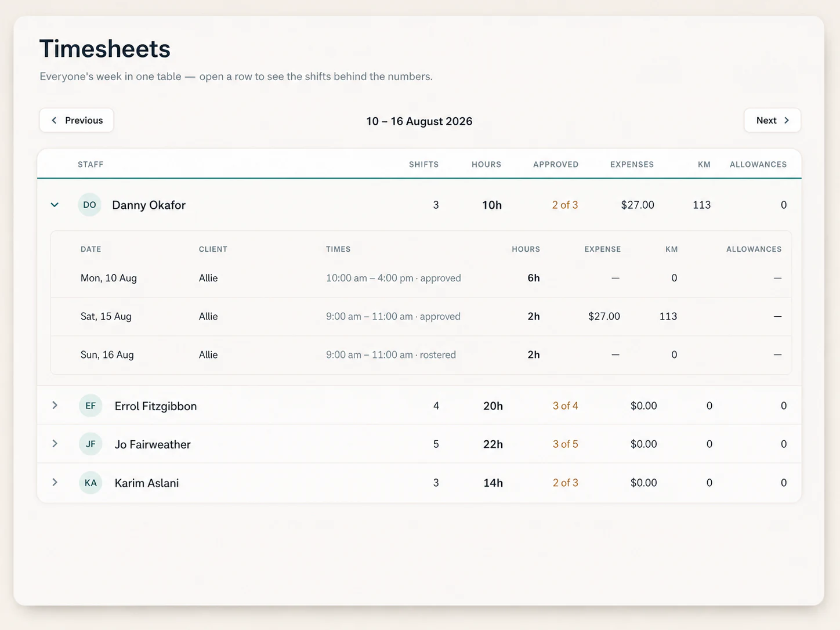Click the KA avatar badge
The image size is (840, 630).
90,483
